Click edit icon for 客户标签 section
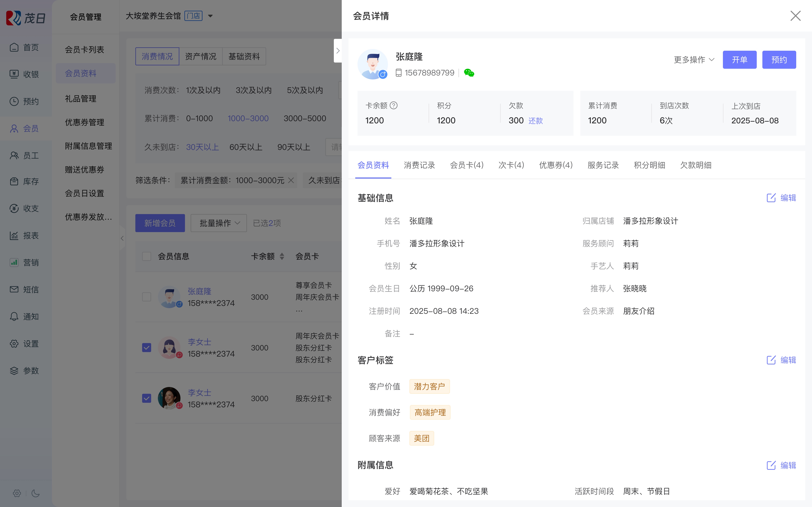Screen dimensions: 812x507 tap(771, 360)
